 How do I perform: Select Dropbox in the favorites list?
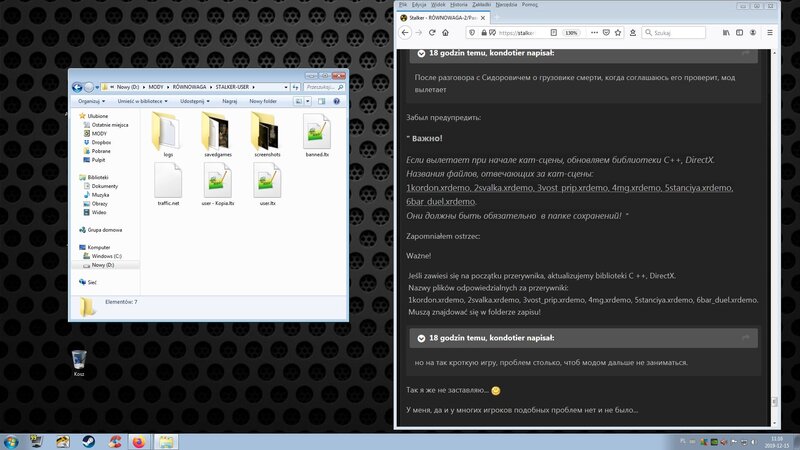[x=100, y=142]
